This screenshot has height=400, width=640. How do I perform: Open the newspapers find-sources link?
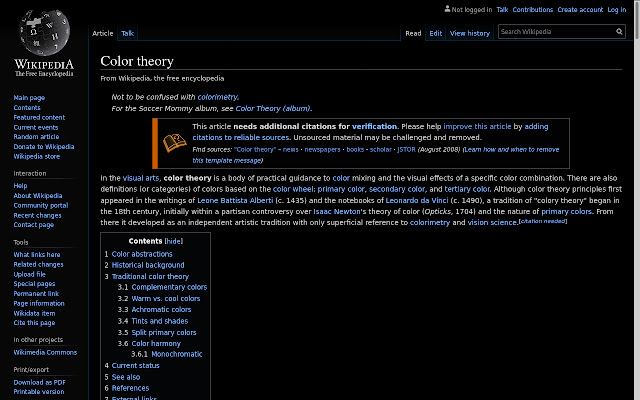[322, 150]
